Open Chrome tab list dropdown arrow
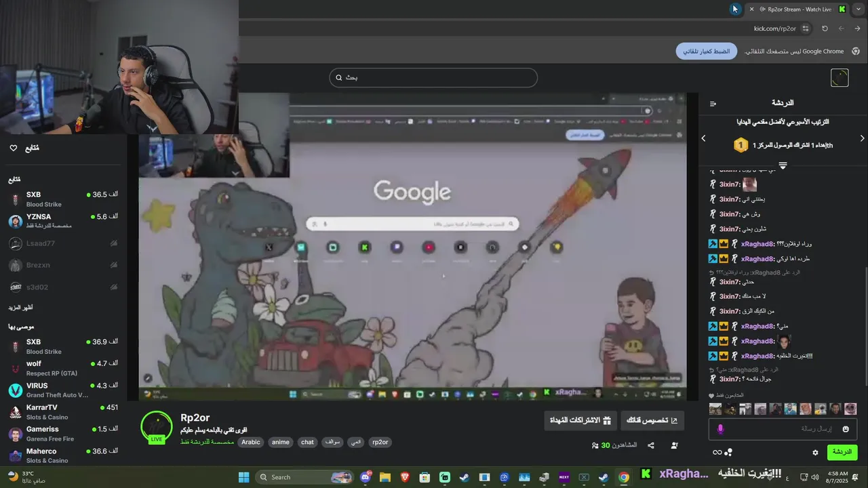This screenshot has width=868, height=488. click(859, 9)
